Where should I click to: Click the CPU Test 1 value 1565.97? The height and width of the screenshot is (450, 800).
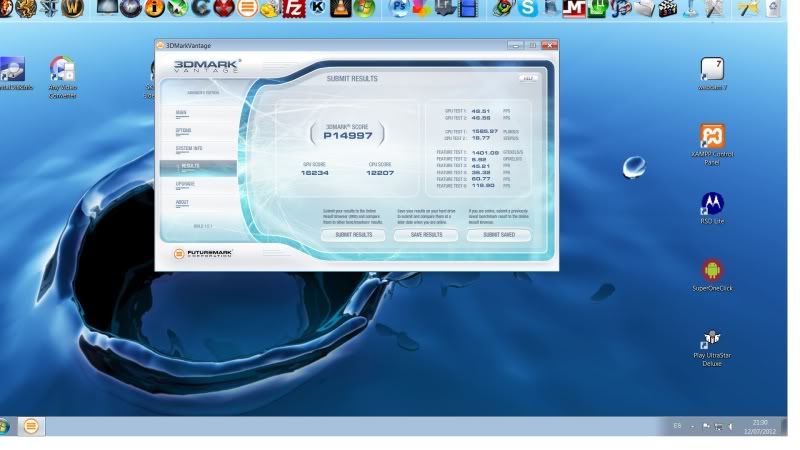[485, 131]
